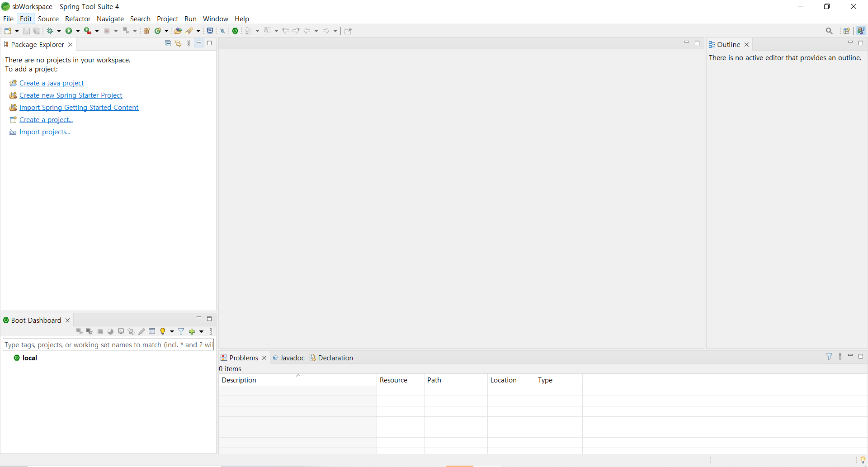The image size is (868, 467).
Task: Click the New wizard icon in toolbar
Action: pyautogui.click(x=8, y=31)
